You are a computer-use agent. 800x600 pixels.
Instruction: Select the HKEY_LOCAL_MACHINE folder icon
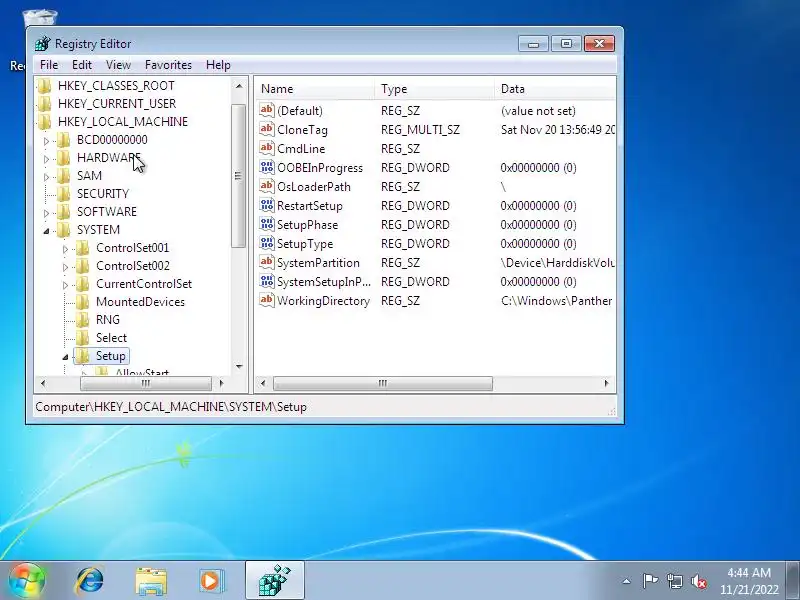point(44,121)
